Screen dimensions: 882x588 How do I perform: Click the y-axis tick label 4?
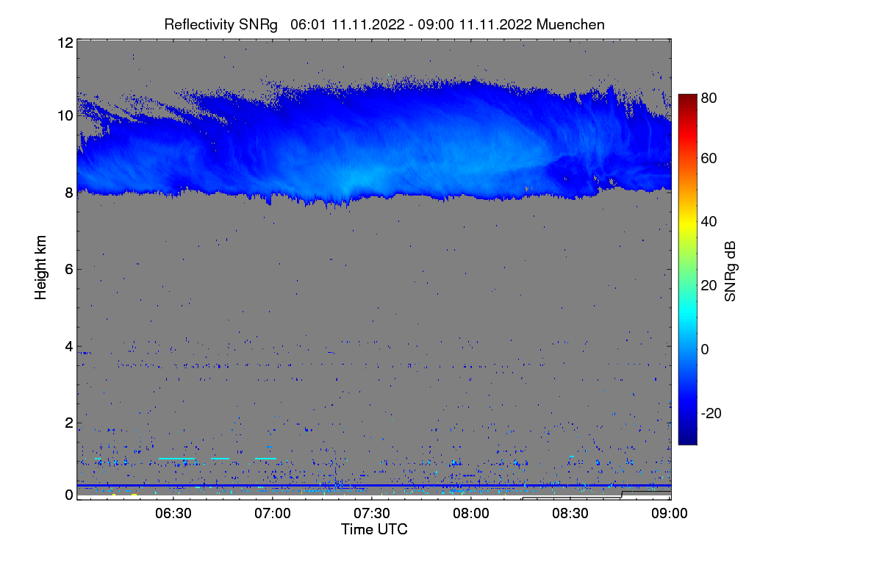click(69, 346)
